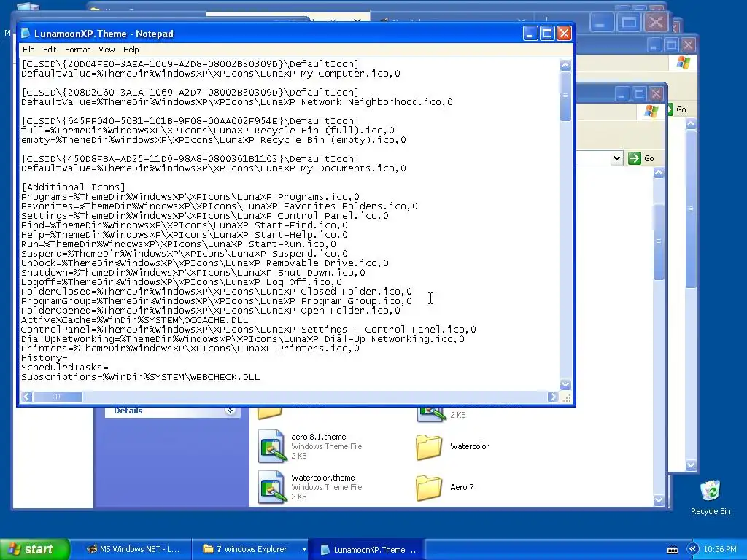Click Explorer file list scroll up arrow
The width and height of the screenshot is (747, 560).
coord(659,174)
